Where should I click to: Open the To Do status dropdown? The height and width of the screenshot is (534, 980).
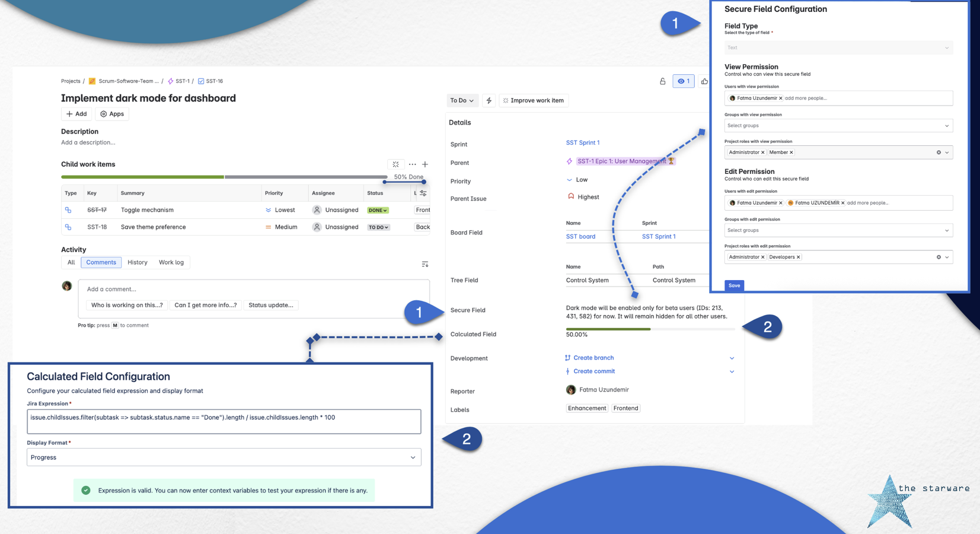pos(462,100)
